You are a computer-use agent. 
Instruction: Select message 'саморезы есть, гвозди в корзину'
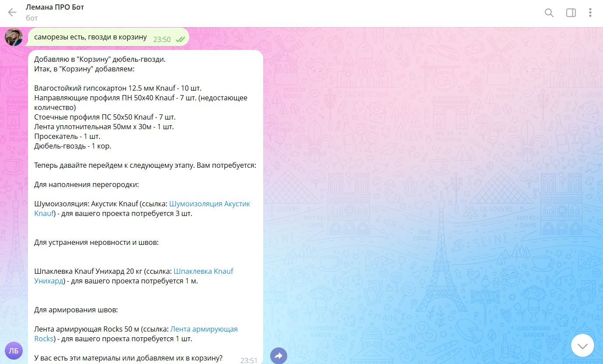click(91, 37)
